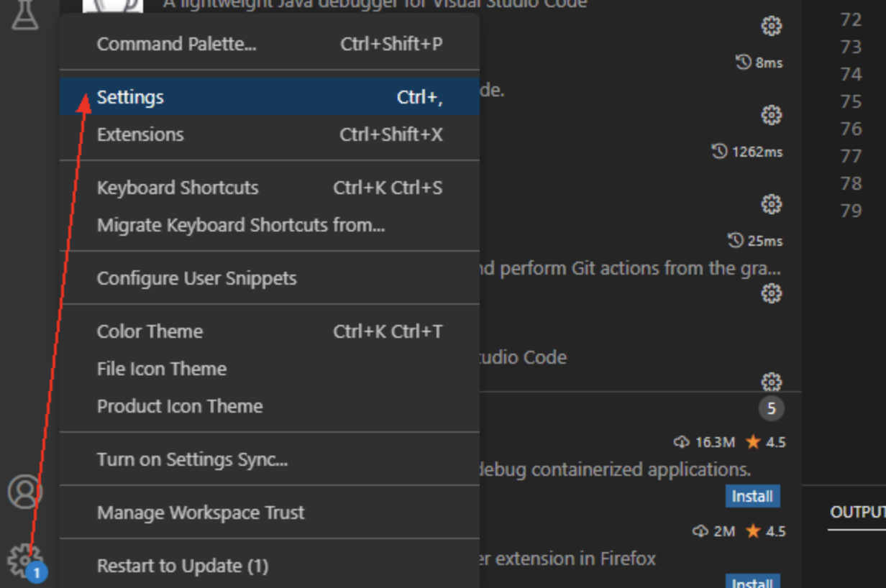Click the Manage gear icon with update badge
This screenshot has height=588, width=886.
(x=25, y=561)
